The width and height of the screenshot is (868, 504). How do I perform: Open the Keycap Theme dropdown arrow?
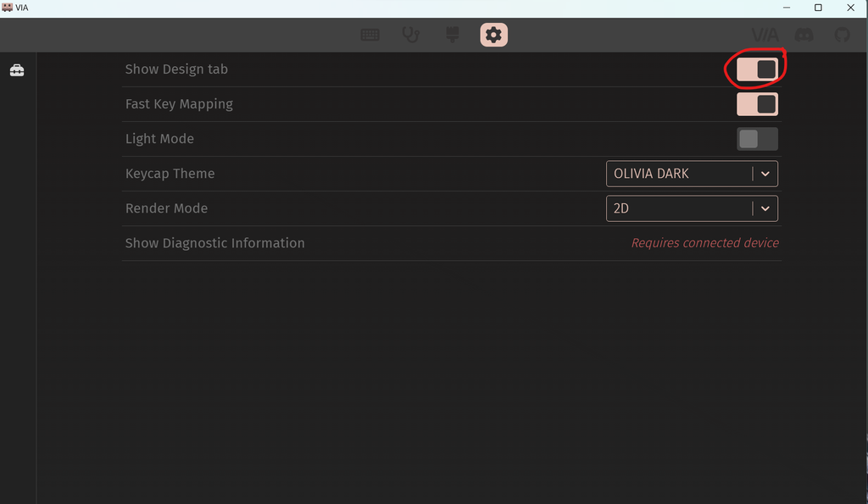[x=765, y=174]
